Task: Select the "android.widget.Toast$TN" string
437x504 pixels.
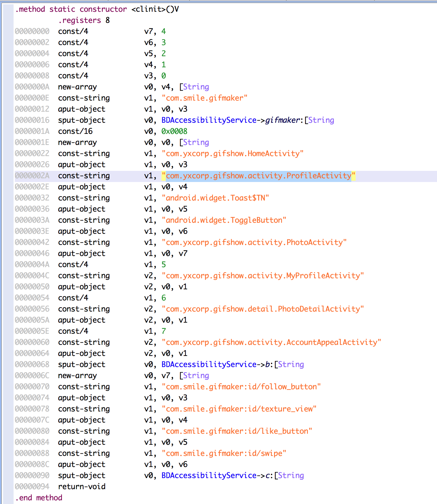Action: coord(215,198)
